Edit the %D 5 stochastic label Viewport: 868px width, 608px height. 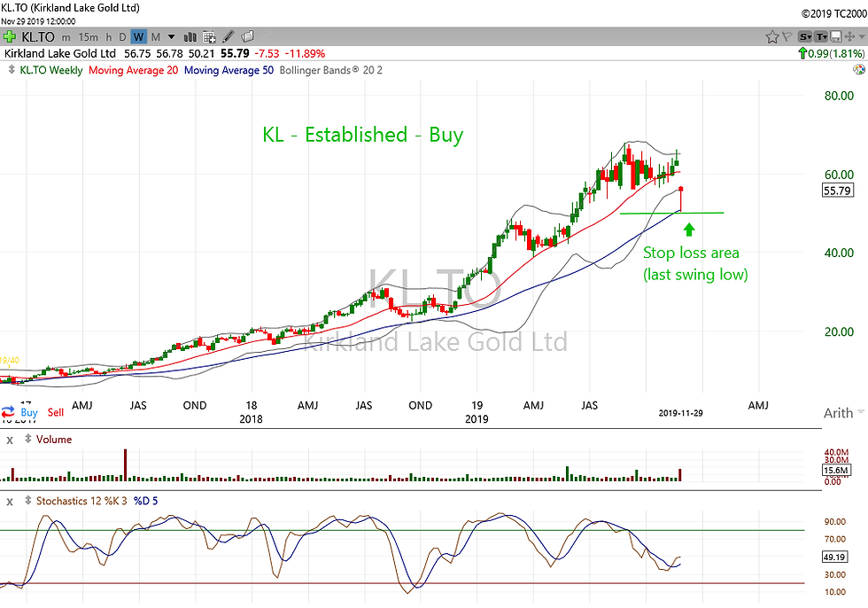[145, 501]
